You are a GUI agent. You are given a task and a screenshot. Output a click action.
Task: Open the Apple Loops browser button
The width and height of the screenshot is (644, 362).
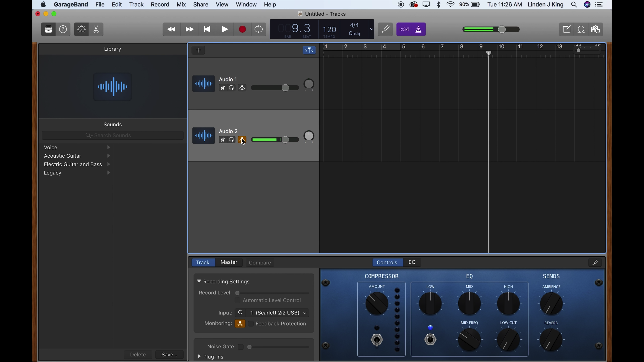coord(581,30)
